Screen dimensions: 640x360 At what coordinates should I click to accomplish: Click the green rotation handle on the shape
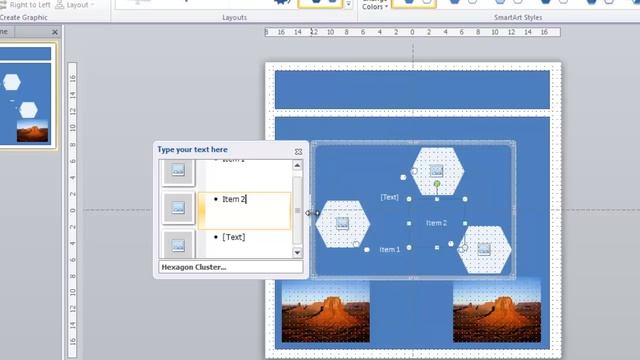[x=437, y=184]
